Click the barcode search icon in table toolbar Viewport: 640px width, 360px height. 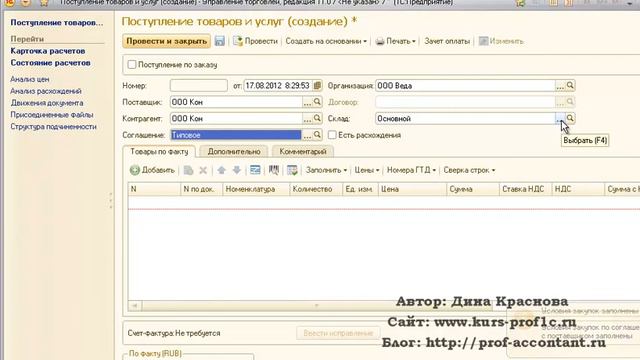pos(274,170)
